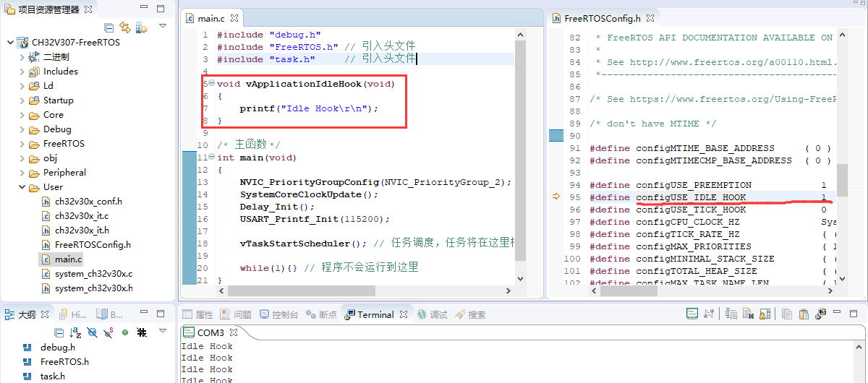
Task: Expand the Startup folder
Action: pyautogui.click(x=22, y=100)
